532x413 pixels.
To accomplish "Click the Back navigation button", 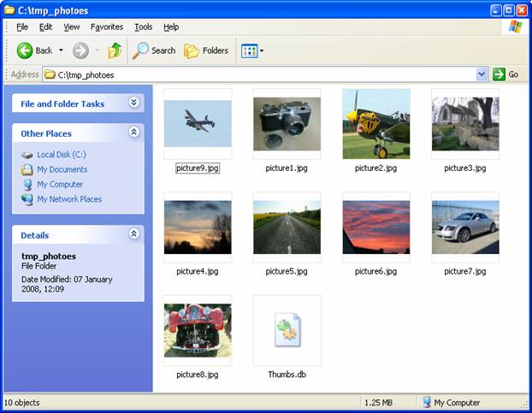I will [34, 50].
